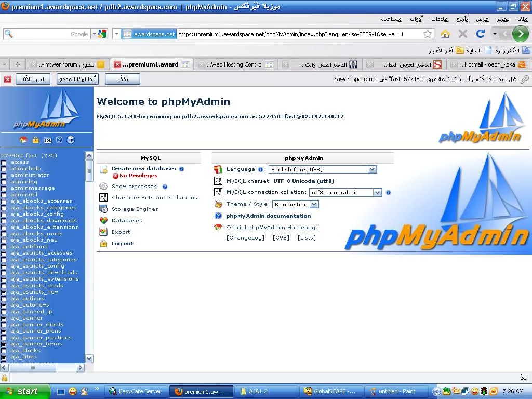Click the Firefox home button in toolbar
532x399 pixels.
coord(445,34)
